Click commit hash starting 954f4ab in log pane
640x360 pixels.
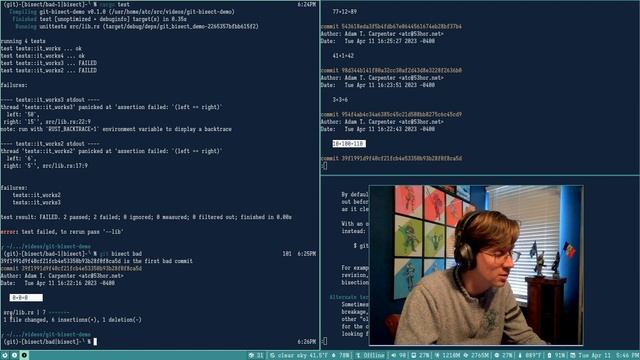391,114
